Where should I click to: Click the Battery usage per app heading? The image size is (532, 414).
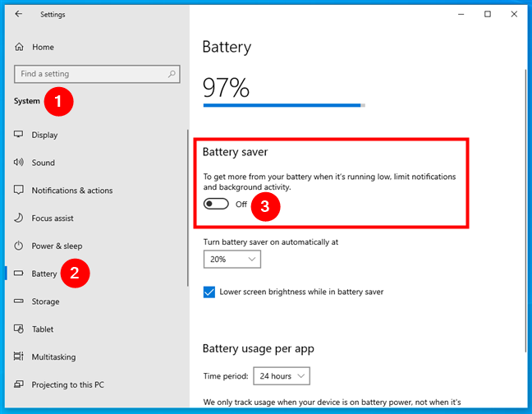[x=258, y=349]
